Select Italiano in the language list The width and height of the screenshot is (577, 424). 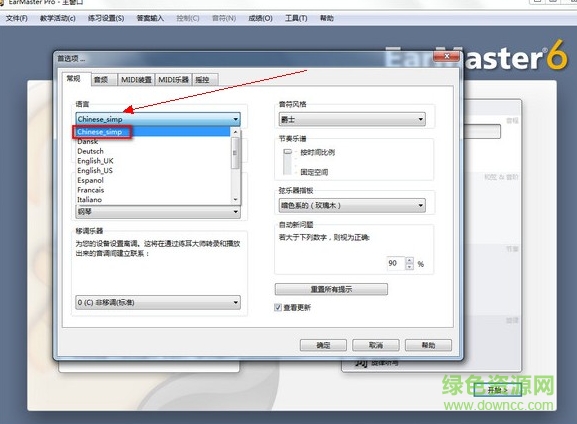click(153, 199)
